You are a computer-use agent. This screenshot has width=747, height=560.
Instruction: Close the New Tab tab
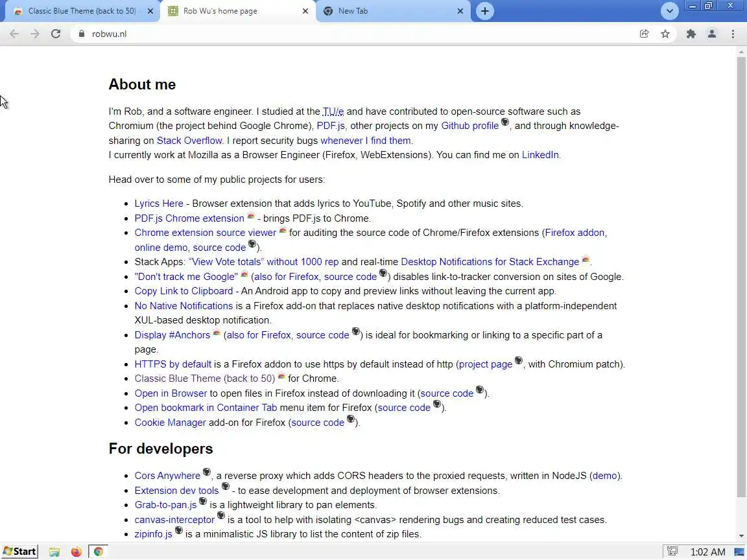click(460, 11)
